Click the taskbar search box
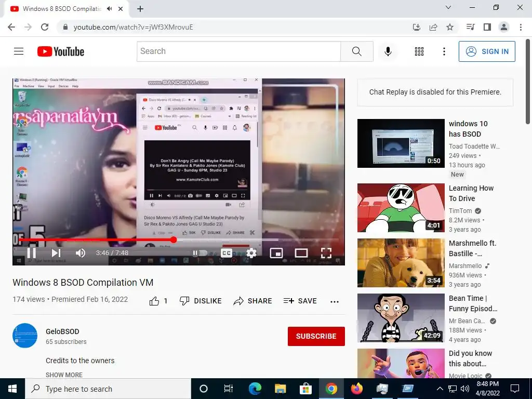 [108, 389]
